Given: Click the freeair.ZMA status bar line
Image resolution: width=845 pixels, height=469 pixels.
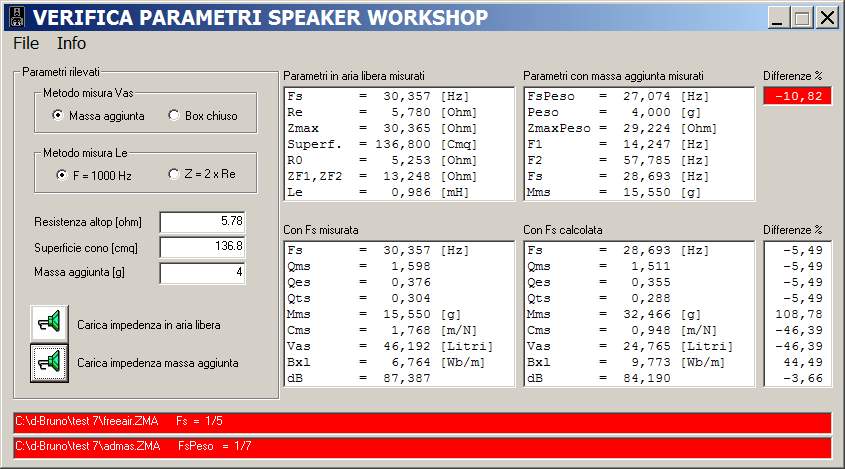Looking at the screenshot, I should tap(422, 422).
